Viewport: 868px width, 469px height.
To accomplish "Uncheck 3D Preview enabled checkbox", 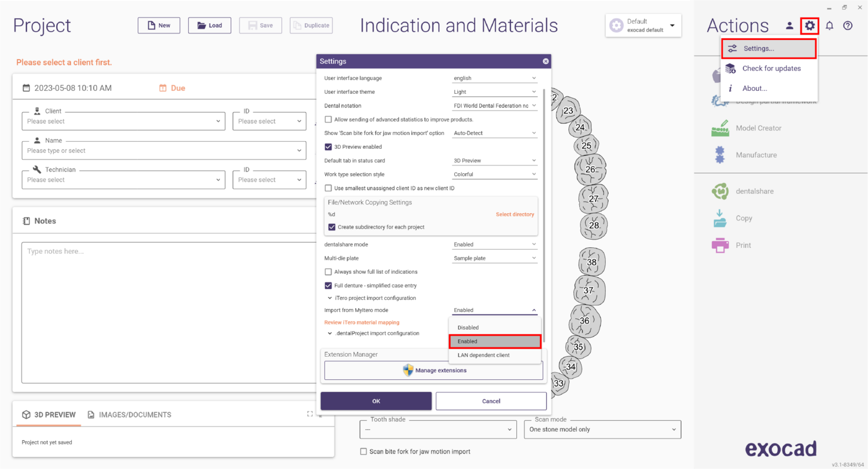I will (328, 146).
